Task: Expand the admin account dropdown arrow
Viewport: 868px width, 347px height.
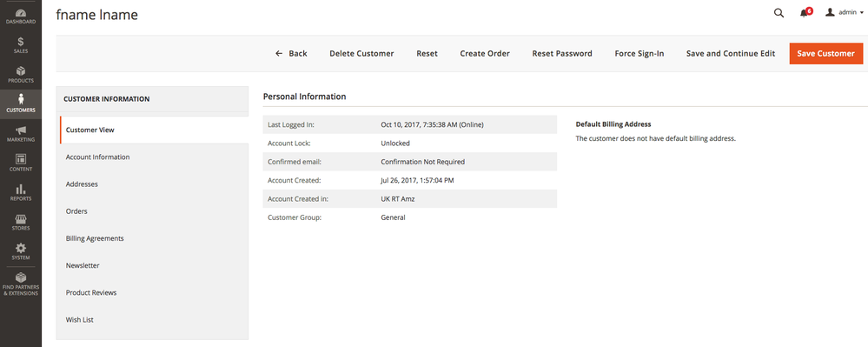Action: [862, 13]
